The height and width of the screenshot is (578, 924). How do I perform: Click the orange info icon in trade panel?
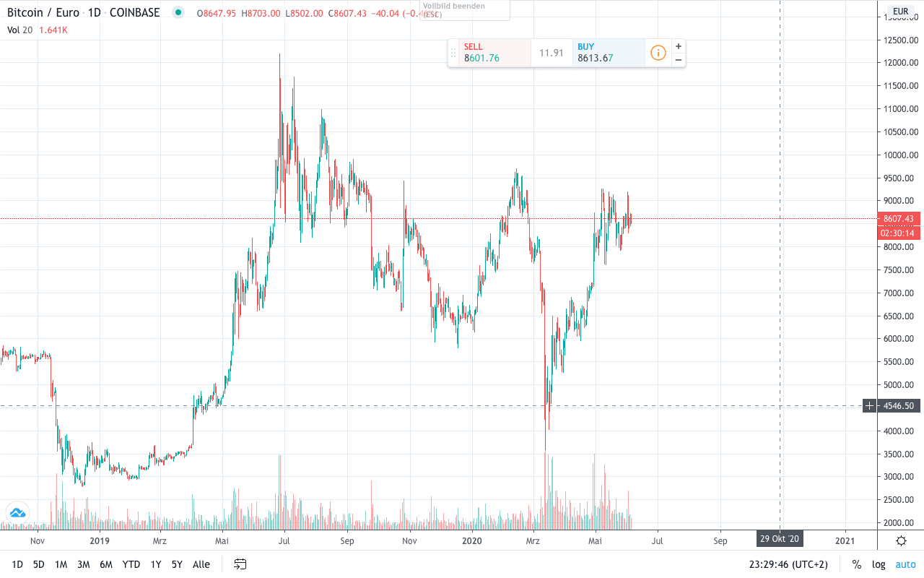pyautogui.click(x=658, y=53)
